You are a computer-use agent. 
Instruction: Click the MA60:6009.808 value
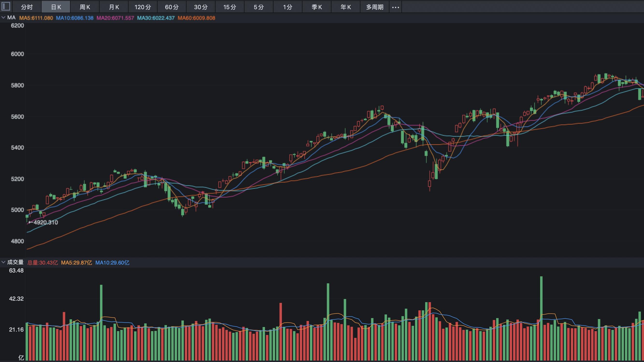196,18
